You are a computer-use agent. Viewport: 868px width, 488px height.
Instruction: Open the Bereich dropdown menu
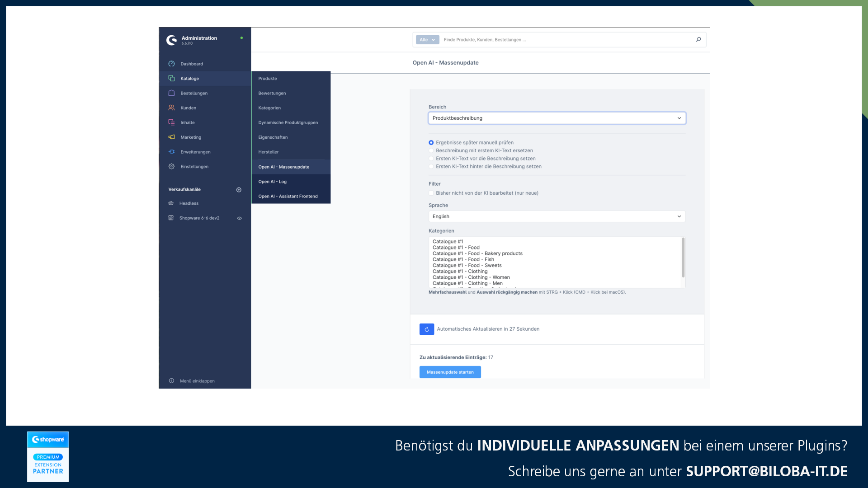point(557,118)
